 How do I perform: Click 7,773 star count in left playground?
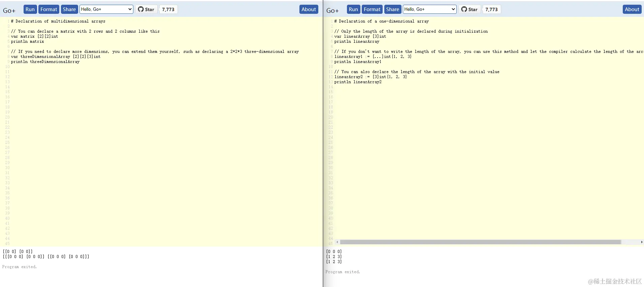(168, 9)
